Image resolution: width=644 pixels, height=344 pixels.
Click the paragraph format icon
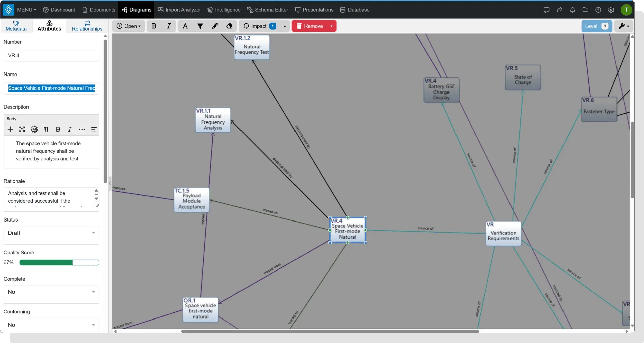pos(46,129)
